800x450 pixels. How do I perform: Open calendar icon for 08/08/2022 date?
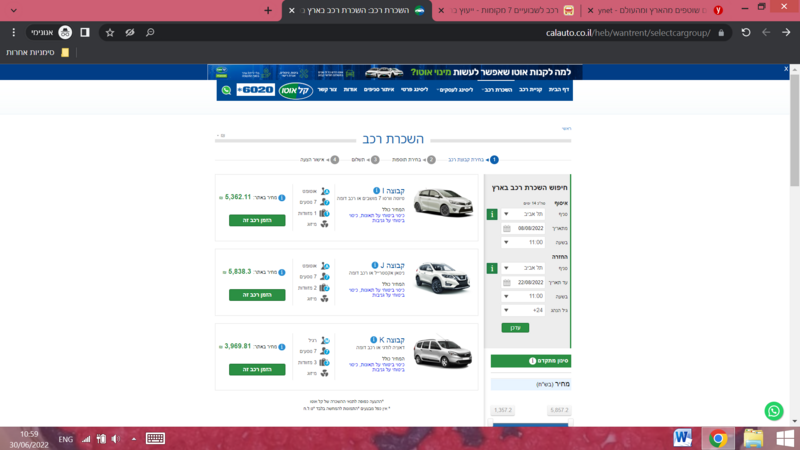coord(507,228)
